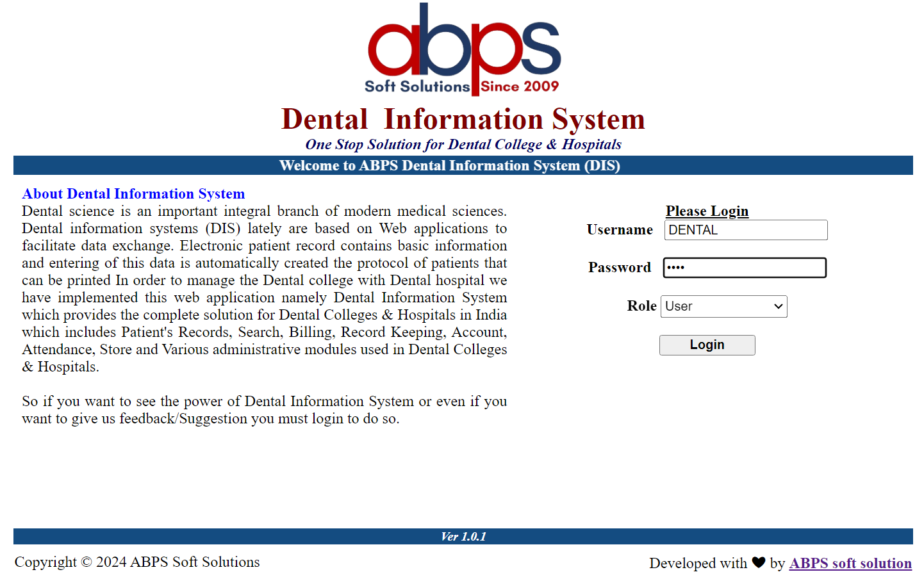The image size is (924, 579).
Task: Click the Welcome to ABPS banner text
Action: coord(450,165)
